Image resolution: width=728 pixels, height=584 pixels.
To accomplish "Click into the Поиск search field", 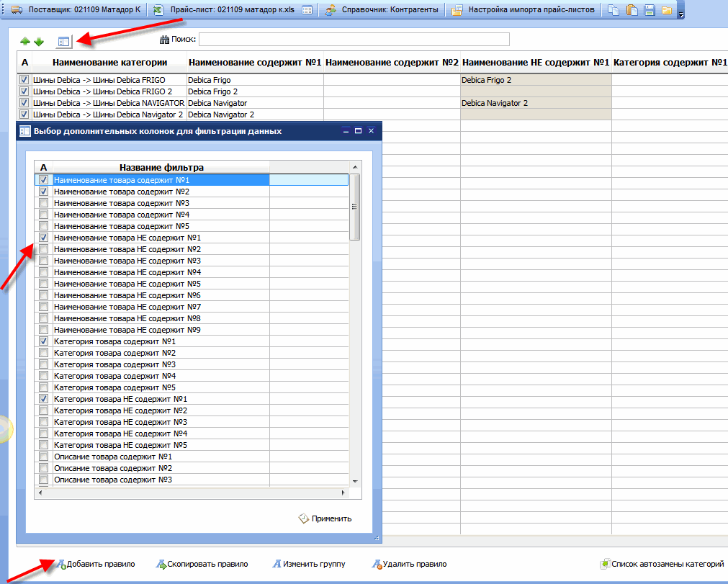I will (354, 40).
